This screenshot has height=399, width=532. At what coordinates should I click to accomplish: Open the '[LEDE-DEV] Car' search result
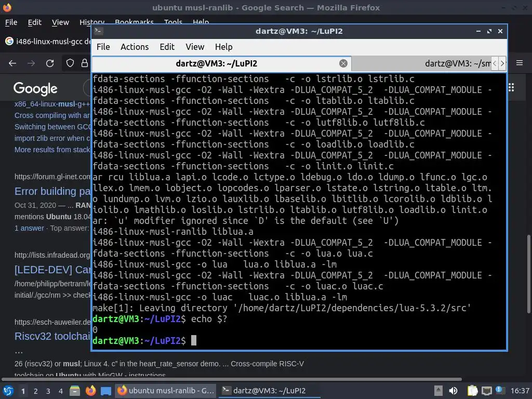(52, 270)
